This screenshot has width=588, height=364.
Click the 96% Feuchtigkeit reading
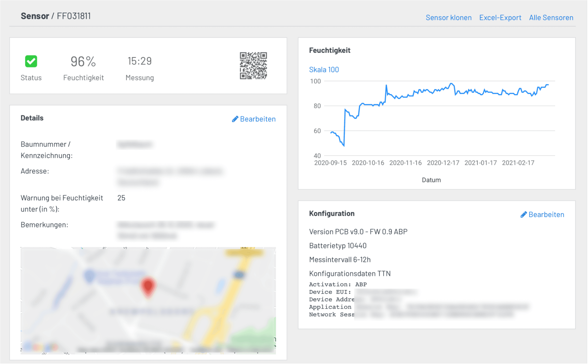(x=83, y=61)
